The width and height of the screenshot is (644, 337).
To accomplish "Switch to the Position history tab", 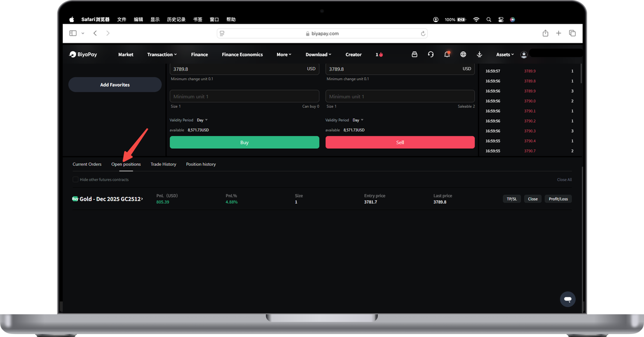I will point(201,164).
